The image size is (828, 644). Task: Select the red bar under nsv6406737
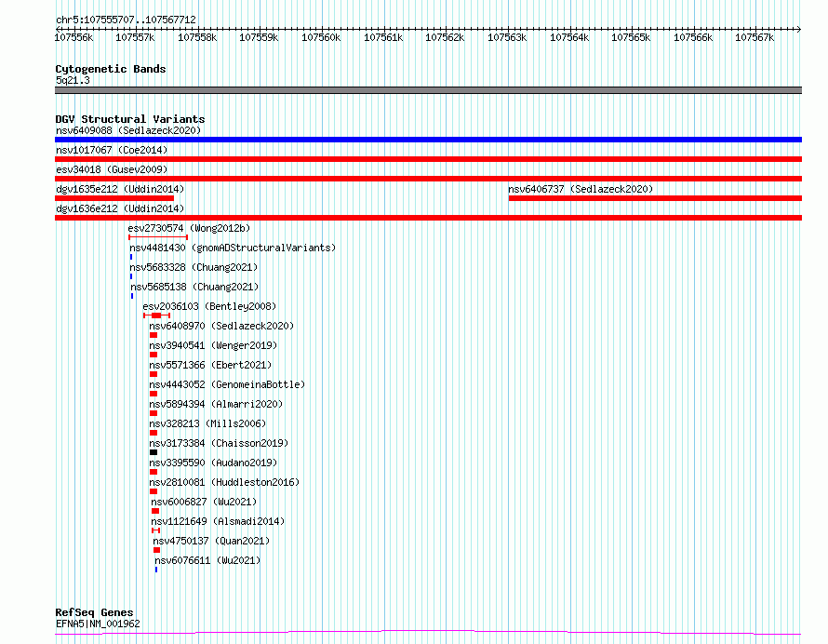point(655,198)
